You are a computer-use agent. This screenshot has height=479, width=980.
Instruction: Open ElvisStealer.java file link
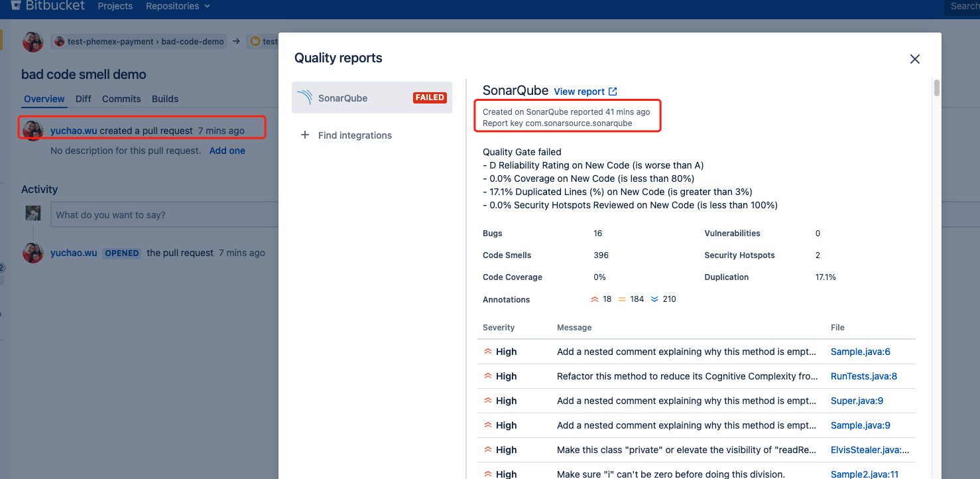pos(870,450)
